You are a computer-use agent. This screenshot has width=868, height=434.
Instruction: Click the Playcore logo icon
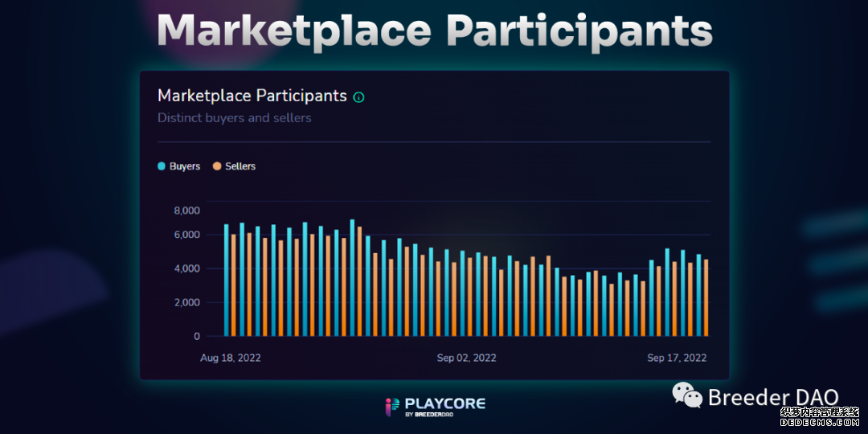pos(392,406)
